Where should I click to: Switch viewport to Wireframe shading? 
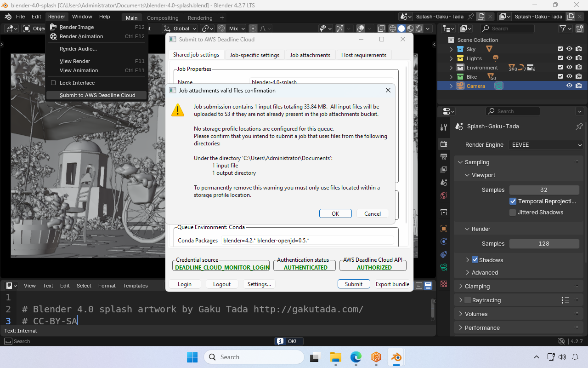[392, 29]
